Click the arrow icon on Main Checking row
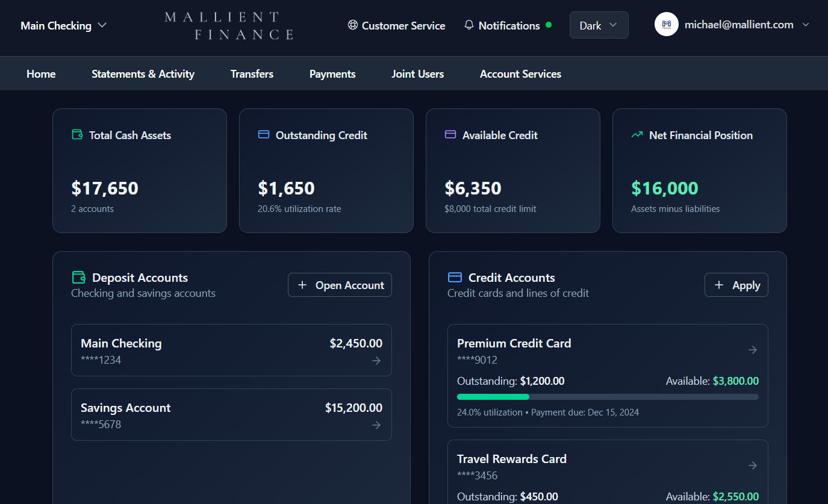 [x=376, y=361]
